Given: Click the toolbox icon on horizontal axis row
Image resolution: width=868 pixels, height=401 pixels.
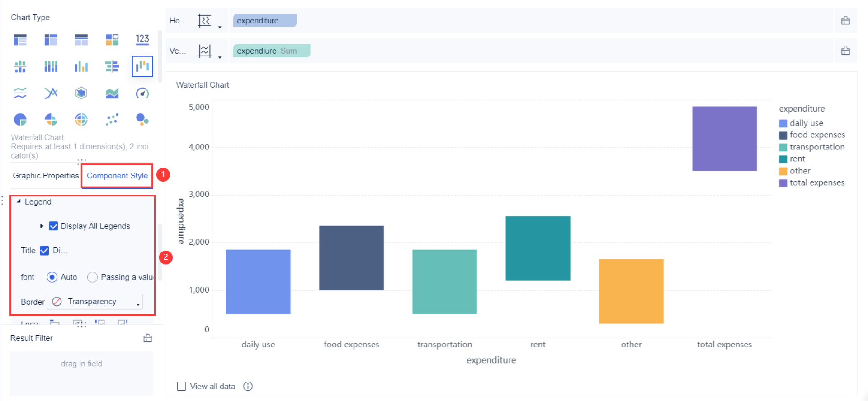Looking at the screenshot, I should pyautogui.click(x=845, y=20).
